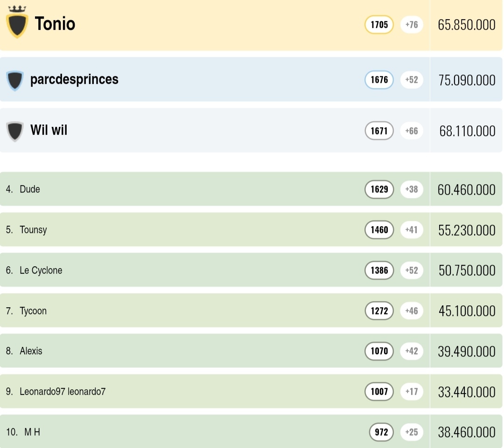Open Leonardo97 leonardo7 ranking entry
Image resolution: width=504 pixels, height=448 pixels.
click(x=63, y=392)
